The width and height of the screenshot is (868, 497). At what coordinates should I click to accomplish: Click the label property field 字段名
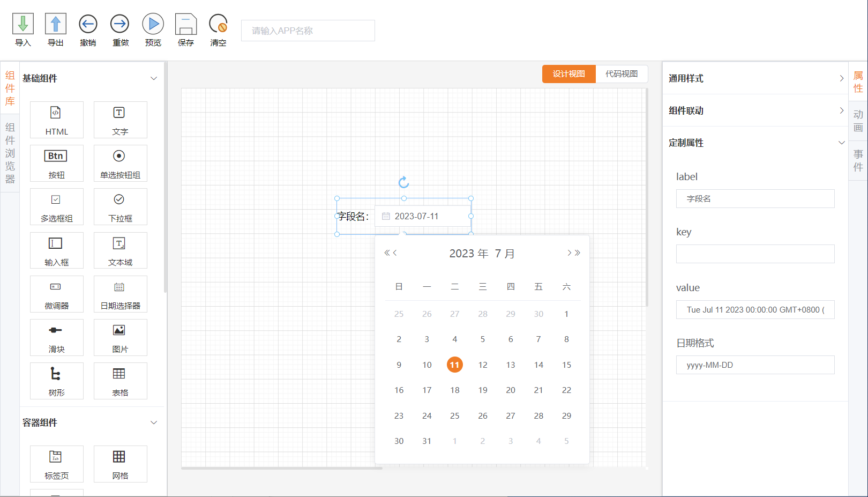(x=755, y=198)
